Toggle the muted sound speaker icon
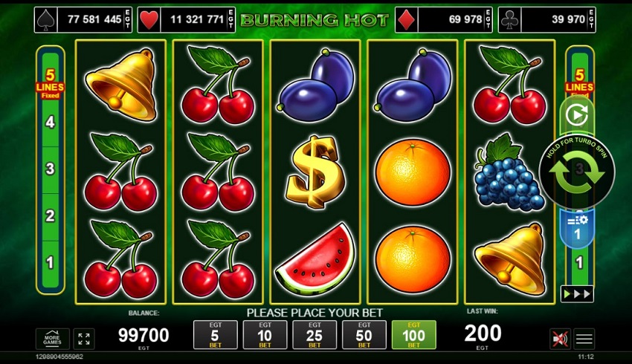Viewport: 632px width, 364px height. coord(561,339)
